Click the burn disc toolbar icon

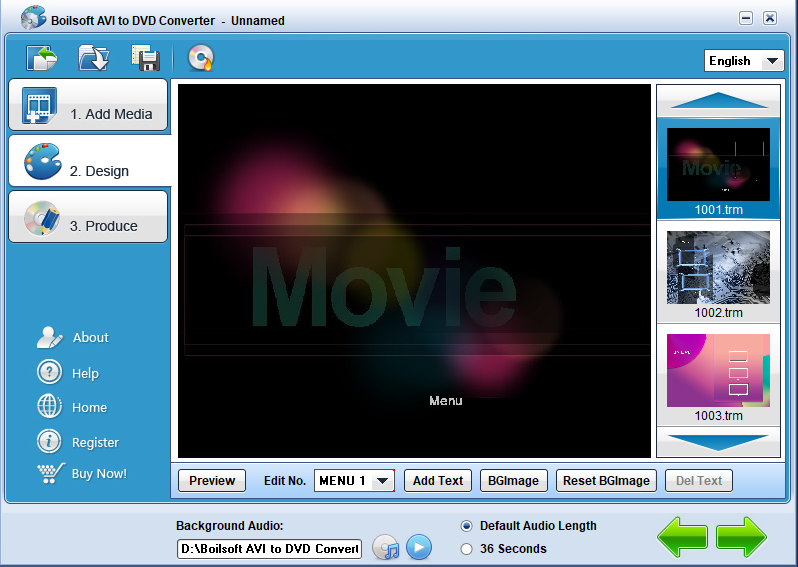[201, 58]
